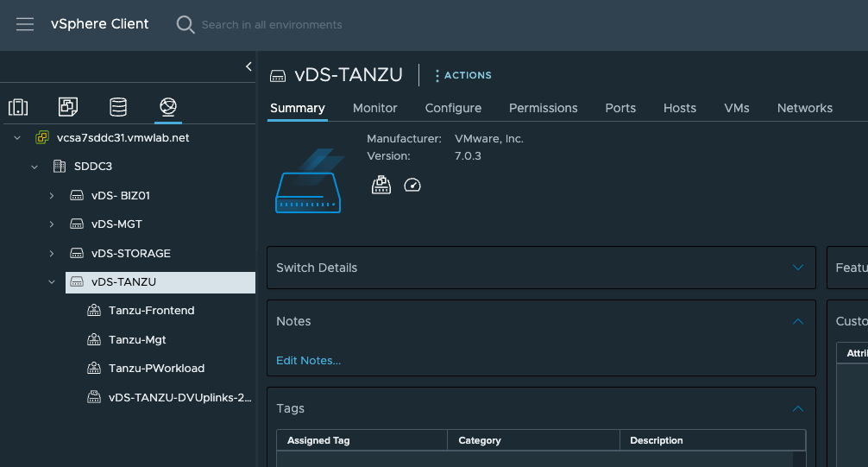Collapse the navigator sidebar with arrow

(248, 66)
